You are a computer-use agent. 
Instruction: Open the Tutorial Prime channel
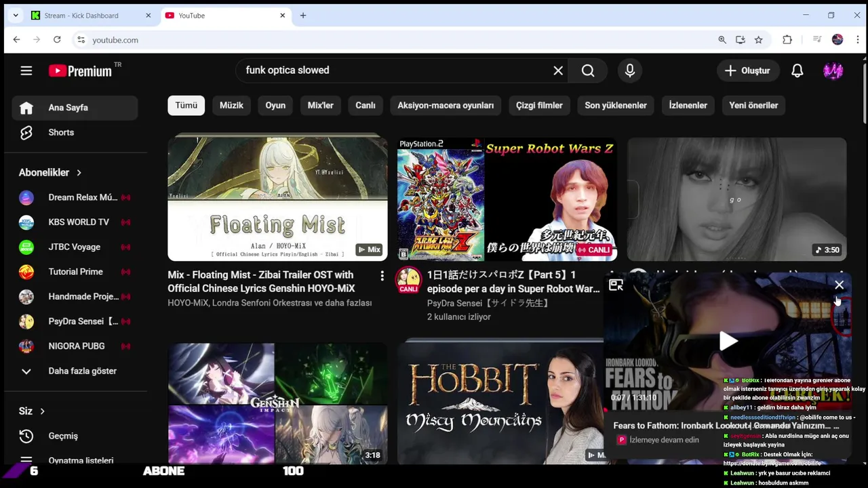coord(75,272)
